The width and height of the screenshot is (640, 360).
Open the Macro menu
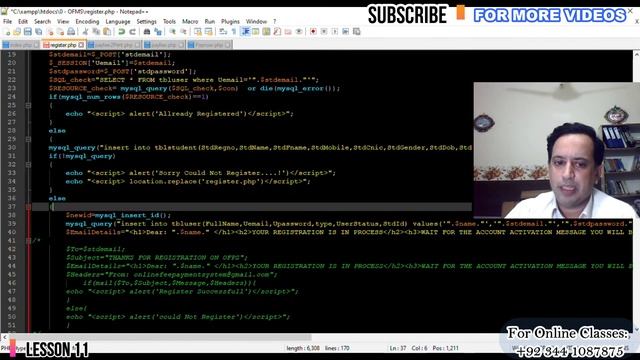tap(190, 21)
